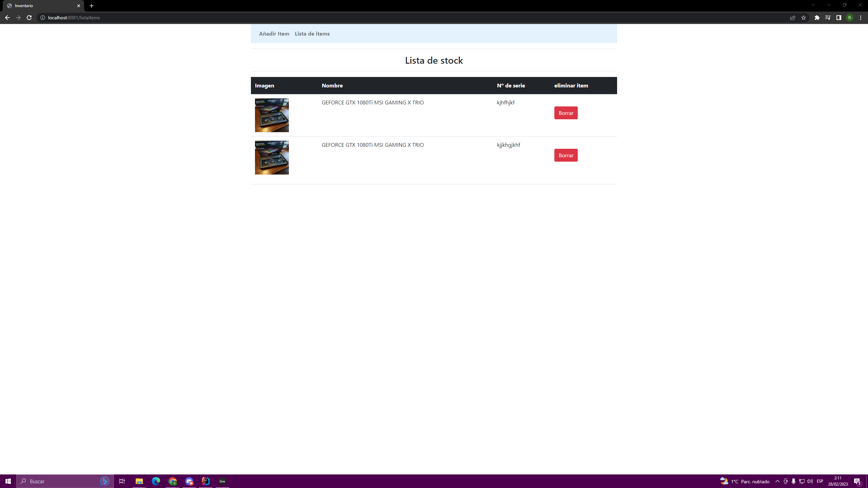This screenshot has width=868, height=488.
Task: Select the Lista de items nav link
Action: (312, 34)
